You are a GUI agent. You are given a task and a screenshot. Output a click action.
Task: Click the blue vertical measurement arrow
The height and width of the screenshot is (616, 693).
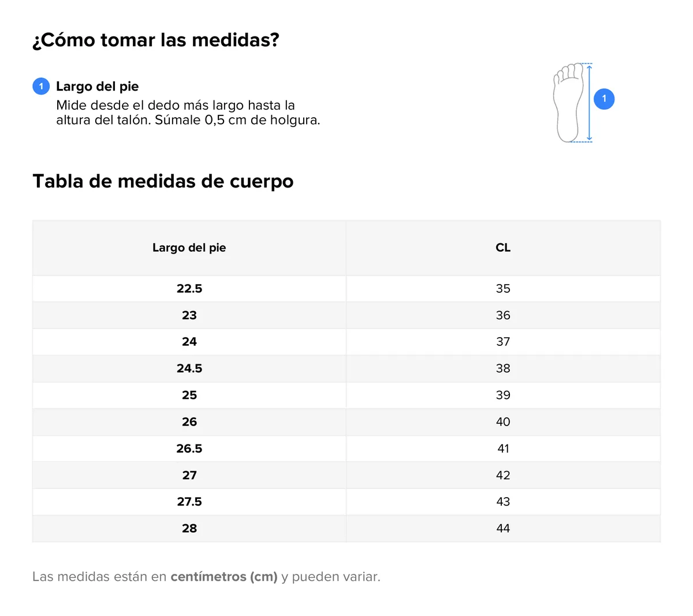point(589,103)
